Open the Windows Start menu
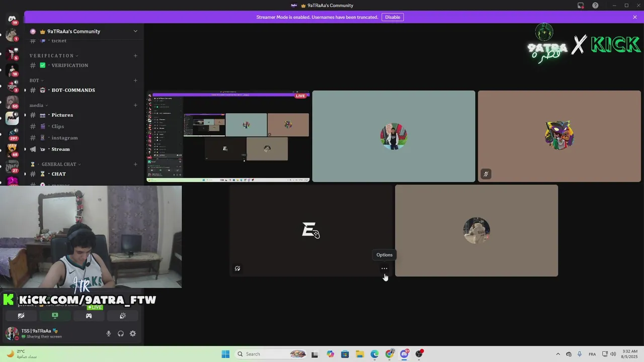Screen dimensions: 644x362 pyautogui.click(x=225, y=354)
